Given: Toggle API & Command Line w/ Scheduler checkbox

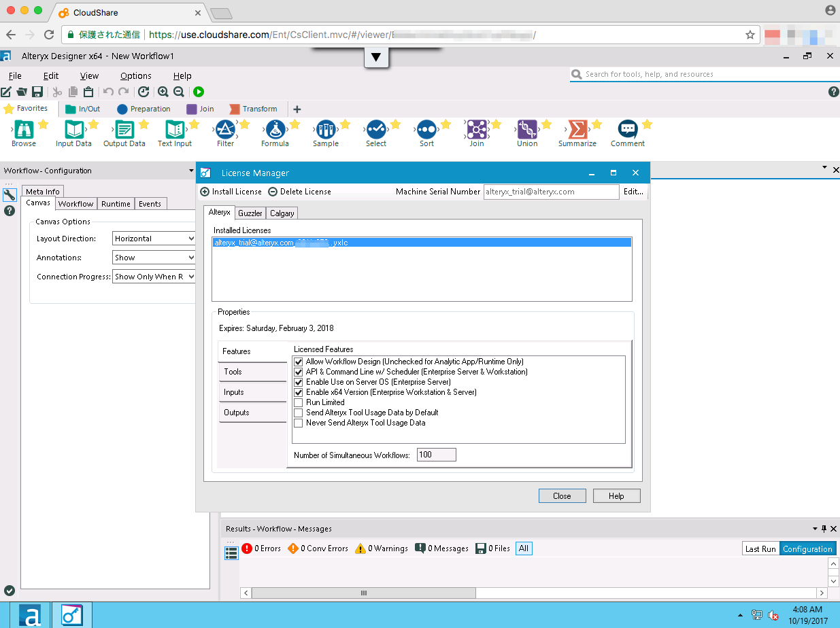Looking at the screenshot, I should point(299,372).
